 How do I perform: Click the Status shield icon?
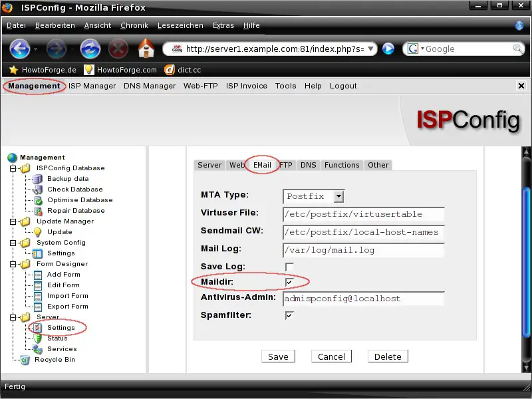38,338
